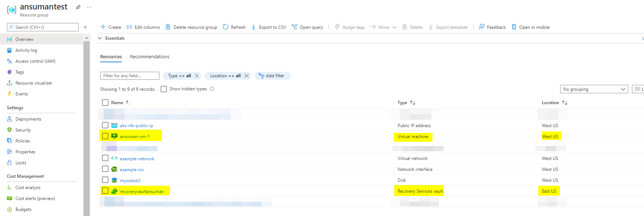Open the ansuman-vm-1 resource link

pyautogui.click(x=135, y=137)
